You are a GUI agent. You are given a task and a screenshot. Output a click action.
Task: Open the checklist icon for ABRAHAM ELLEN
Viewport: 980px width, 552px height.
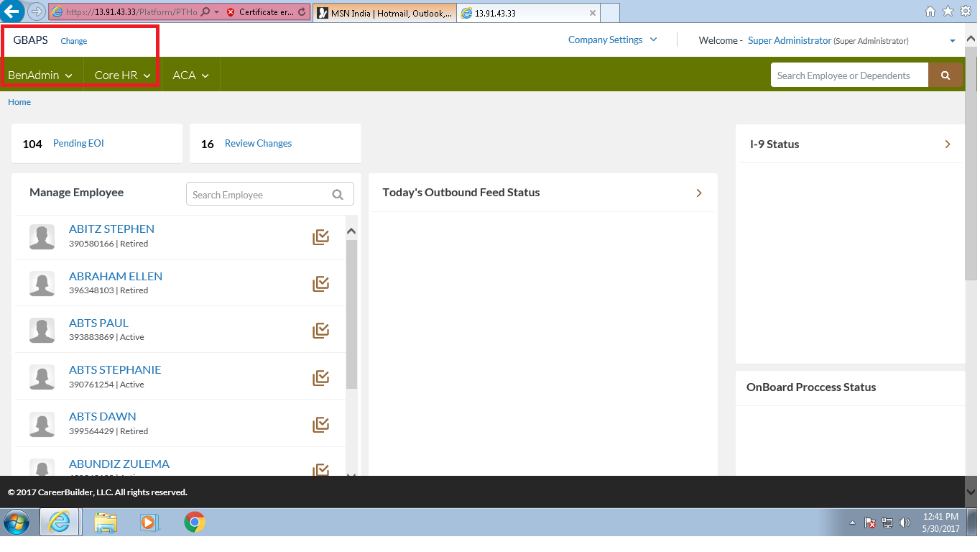pos(320,284)
